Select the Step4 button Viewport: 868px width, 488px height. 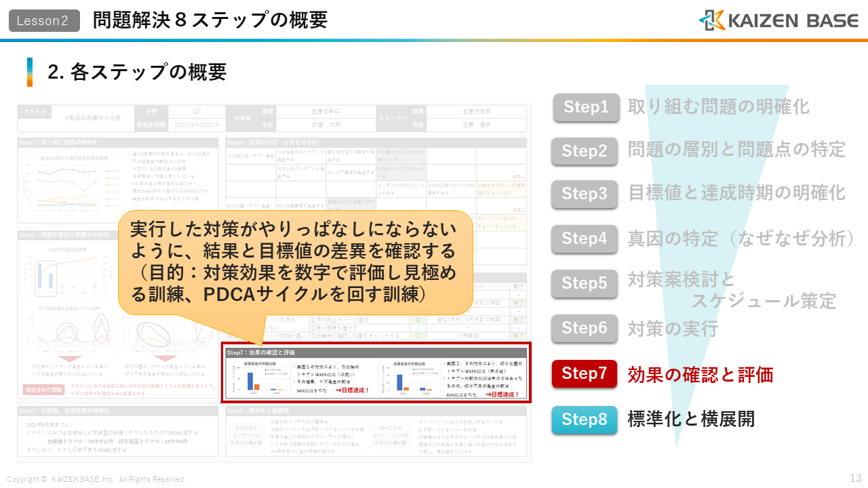coord(585,239)
